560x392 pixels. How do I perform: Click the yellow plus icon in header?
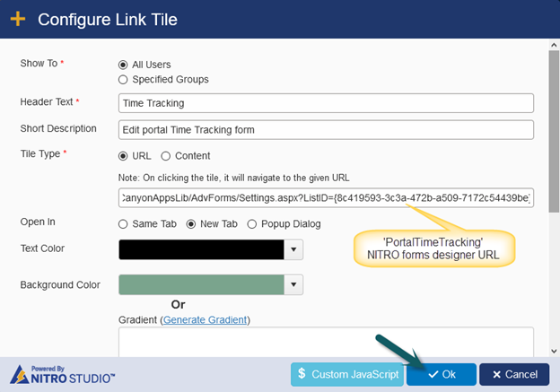(18, 19)
